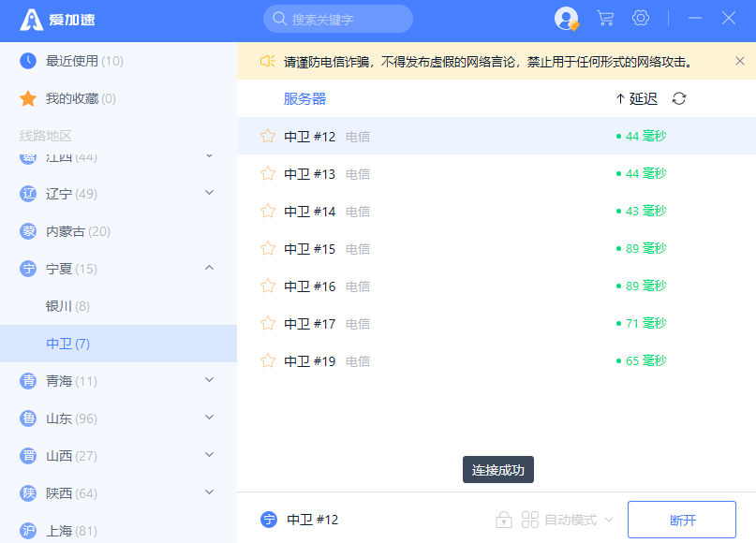Viewport: 756px width, 543px height.
Task: Click the 陕 province icon
Action: click(x=28, y=493)
